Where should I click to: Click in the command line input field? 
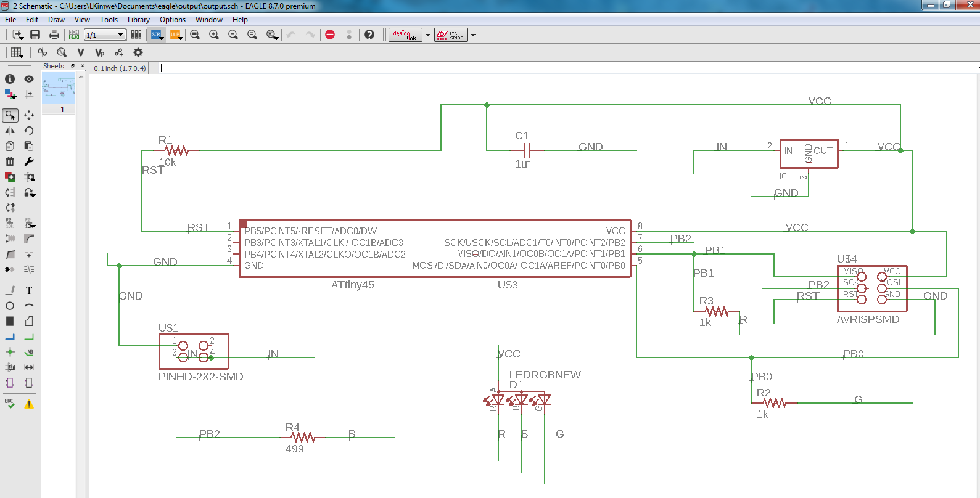click(x=567, y=68)
